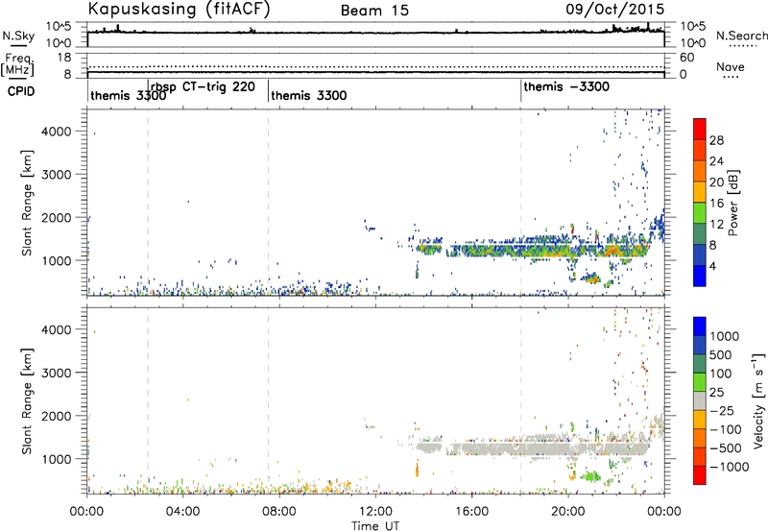The image size is (768, 532).
Task: Click the 'Velocity [m s-1]' colorbar title
Action: click(758, 400)
